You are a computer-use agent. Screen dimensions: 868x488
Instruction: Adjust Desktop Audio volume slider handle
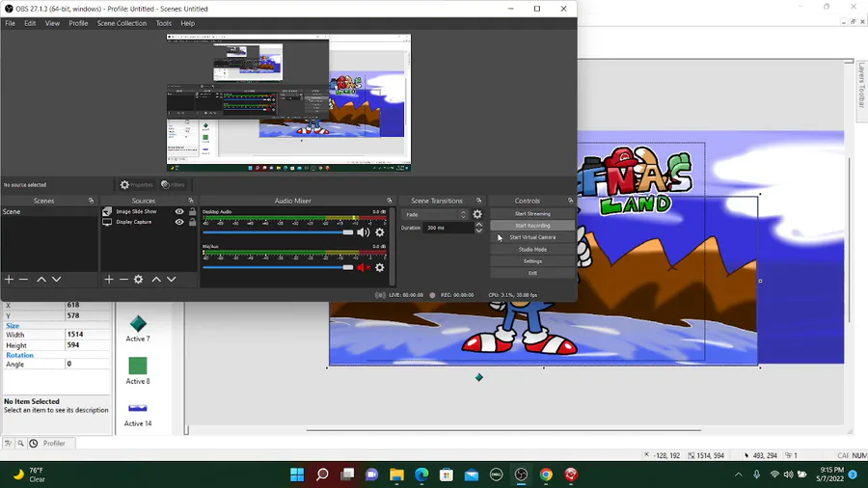[347, 232]
